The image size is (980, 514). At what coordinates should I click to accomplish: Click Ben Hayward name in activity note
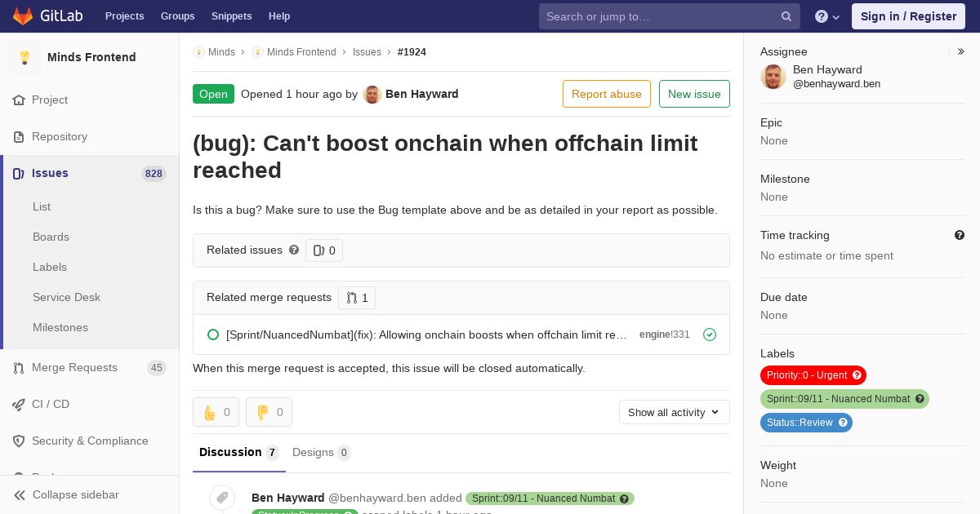288,498
